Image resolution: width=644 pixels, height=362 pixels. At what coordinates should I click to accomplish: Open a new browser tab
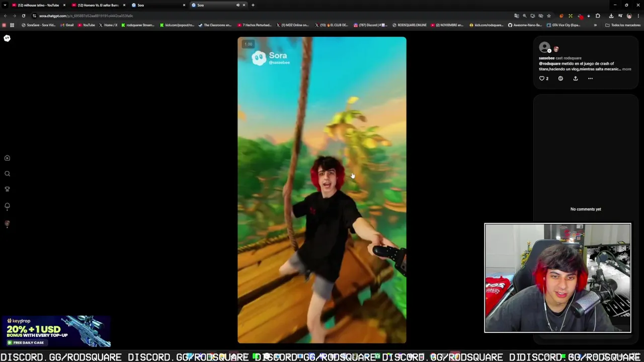253,5
